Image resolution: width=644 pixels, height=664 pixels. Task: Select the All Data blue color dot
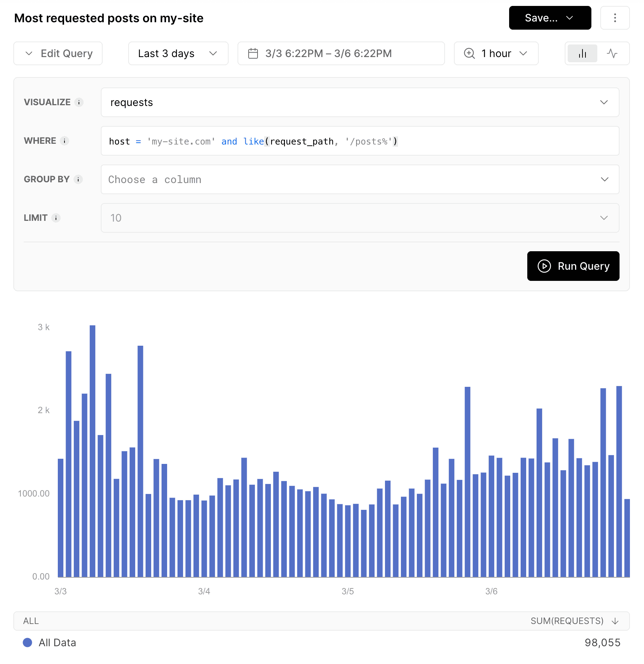coord(28,643)
